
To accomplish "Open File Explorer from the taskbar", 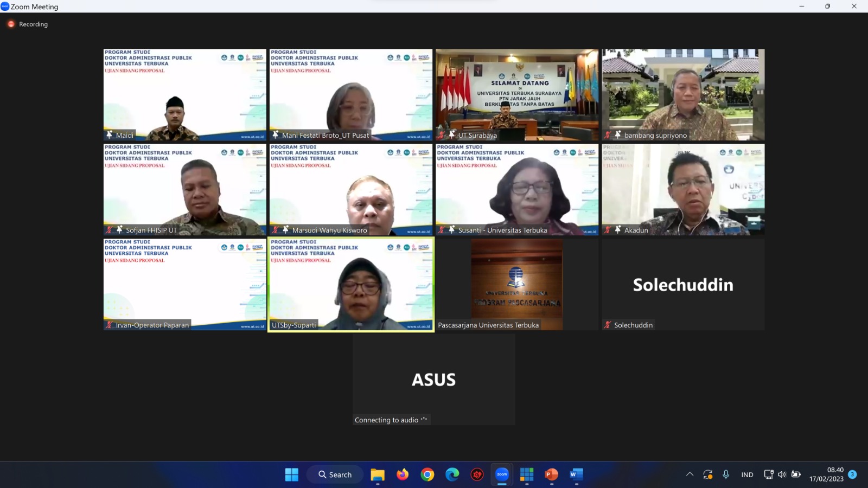I will tap(378, 474).
